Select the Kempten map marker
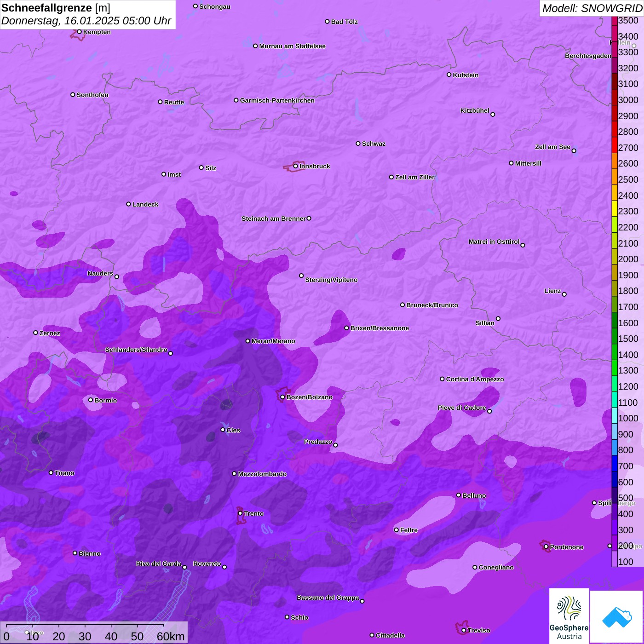Viewport: 644px width, 644px height. (79, 32)
